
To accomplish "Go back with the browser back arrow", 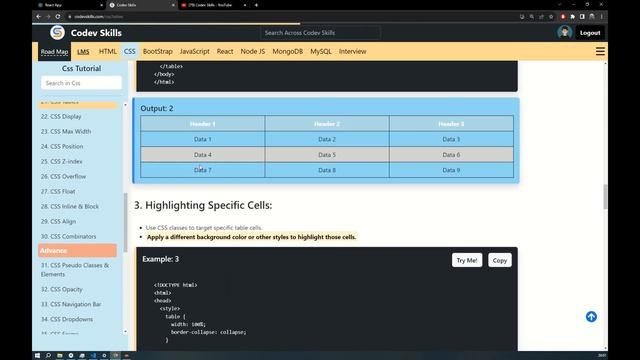I will [x=38, y=17].
